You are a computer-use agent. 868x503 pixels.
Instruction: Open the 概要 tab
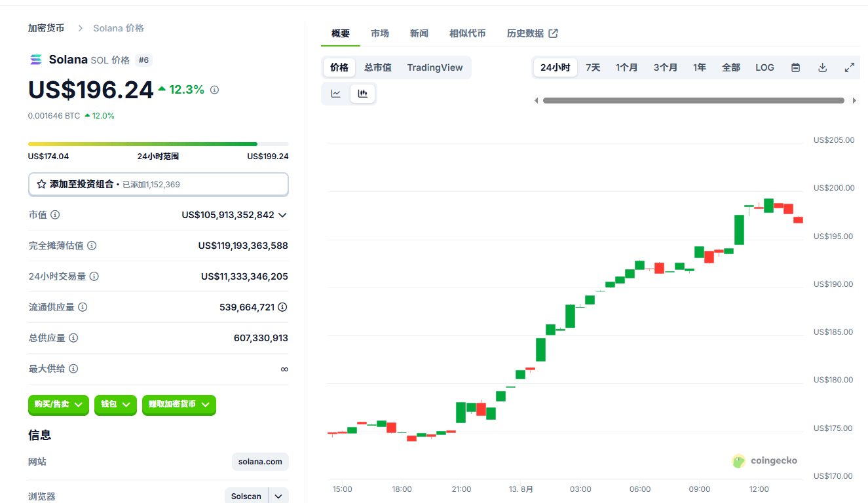(x=341, y=33)
